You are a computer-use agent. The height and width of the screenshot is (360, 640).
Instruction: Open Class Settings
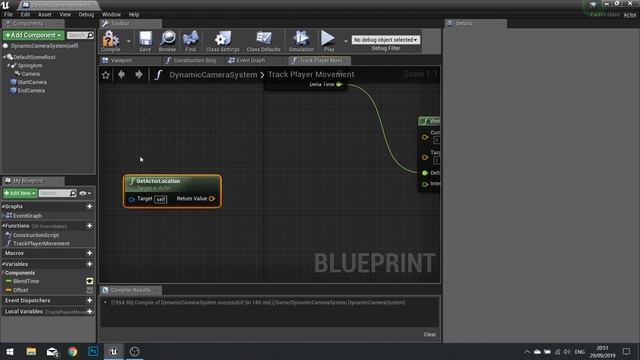tap(222, 41)
